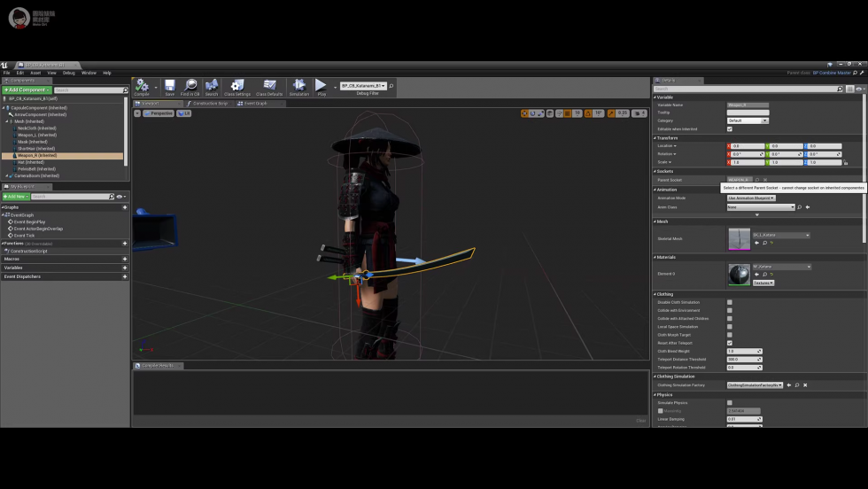Use selected asset arrow for Element 0 material

pos(756,274)
